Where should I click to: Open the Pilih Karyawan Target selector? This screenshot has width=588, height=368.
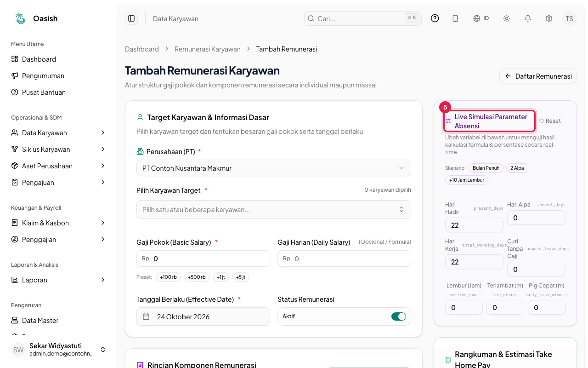pyautogui.click(x=274, y=209)
